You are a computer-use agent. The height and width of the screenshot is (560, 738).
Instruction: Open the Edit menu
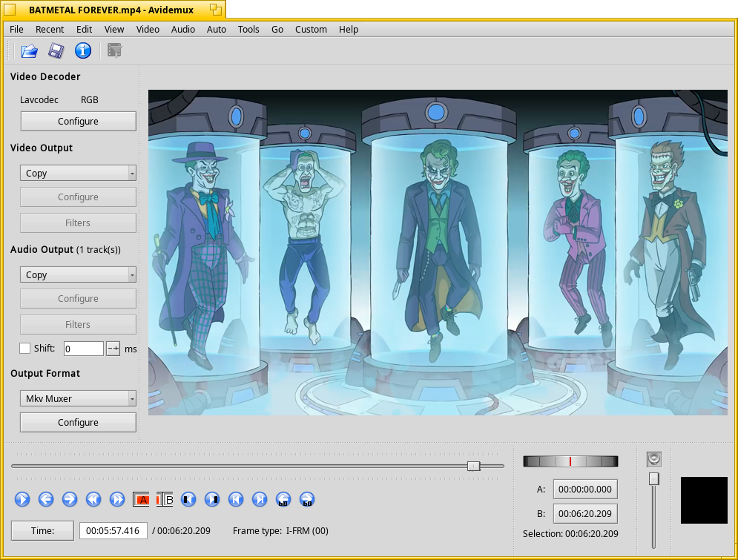coord(85,29)
